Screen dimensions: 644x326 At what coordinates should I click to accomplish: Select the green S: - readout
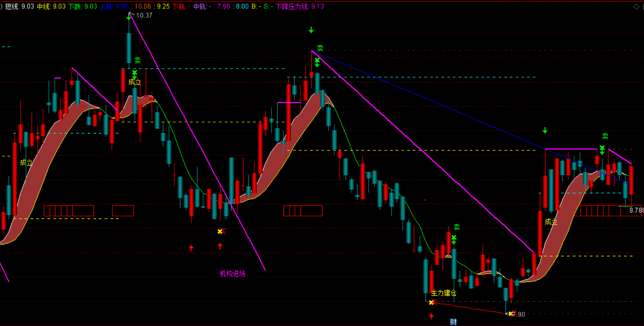point(269,6)
